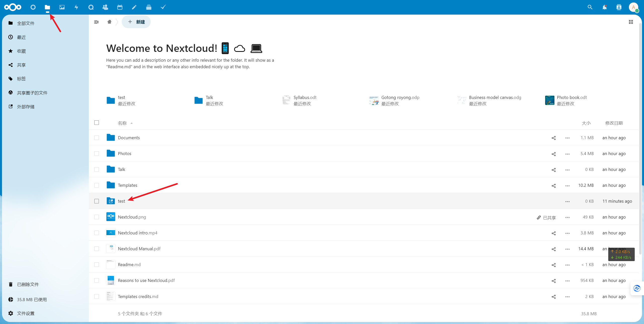Open the Notes pencil icon
Image resolution: width=644 pixels, height=324 pixels.
(134, 7)
